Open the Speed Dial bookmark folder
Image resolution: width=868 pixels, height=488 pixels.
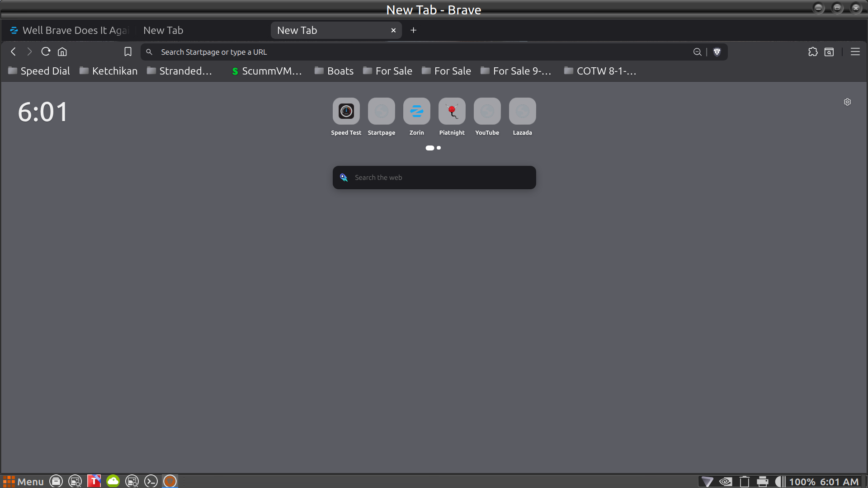[39, 71]
